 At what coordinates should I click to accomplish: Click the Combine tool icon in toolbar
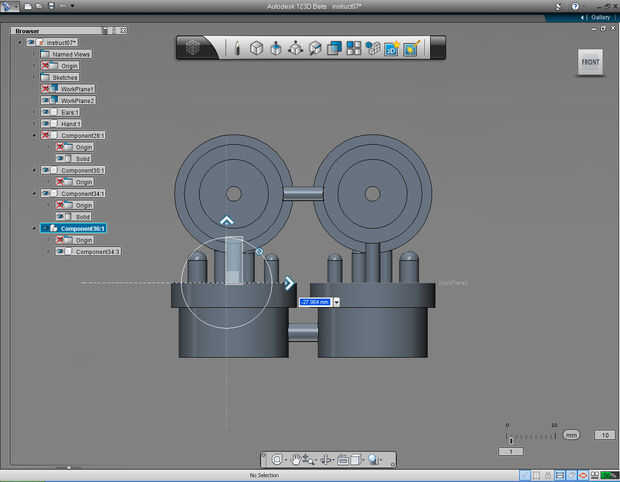[x=335, y=47]
